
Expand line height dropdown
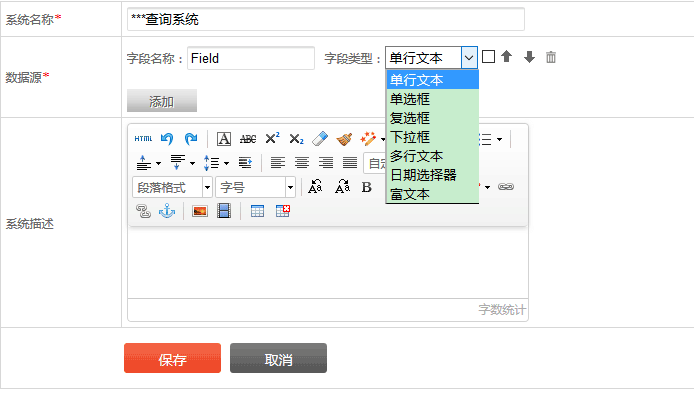(x=226, y=164)
